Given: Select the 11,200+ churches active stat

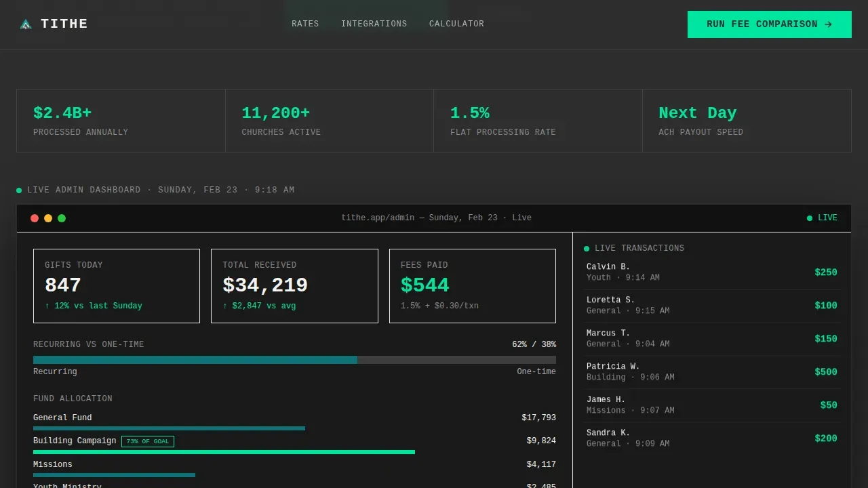Looking at the screenshot, I should (330, 121).
